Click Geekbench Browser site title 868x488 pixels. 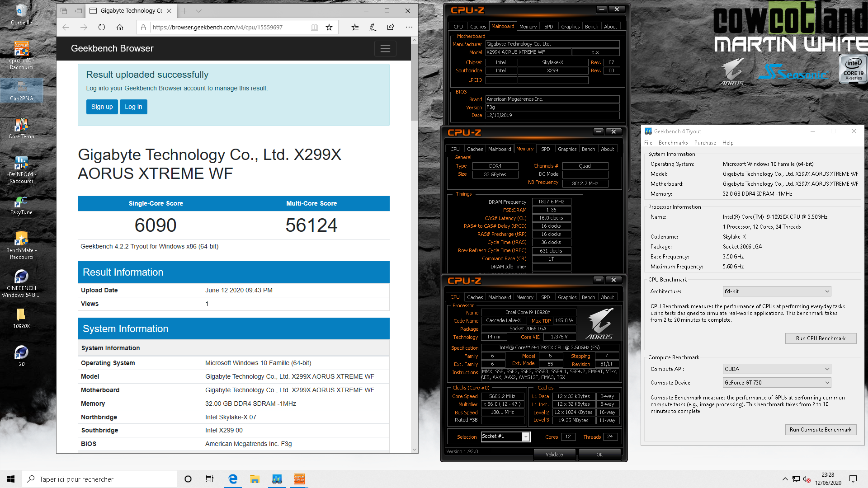click(x=112, y=48)
